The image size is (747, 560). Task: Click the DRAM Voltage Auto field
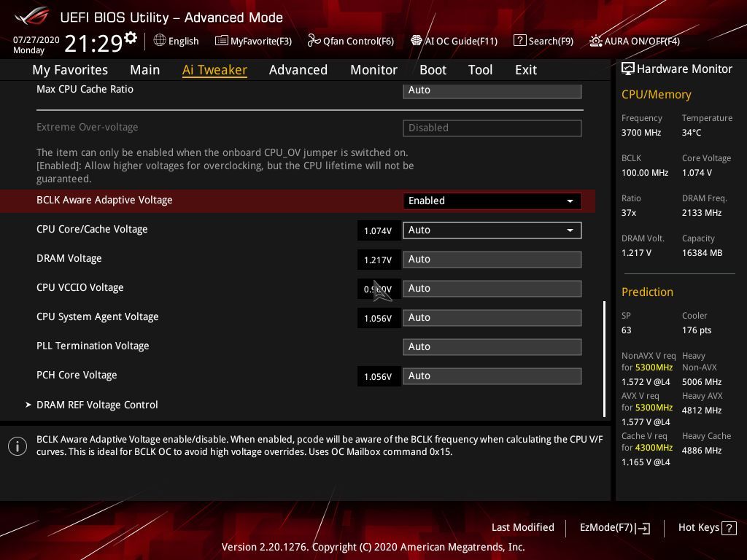(492, 259)
